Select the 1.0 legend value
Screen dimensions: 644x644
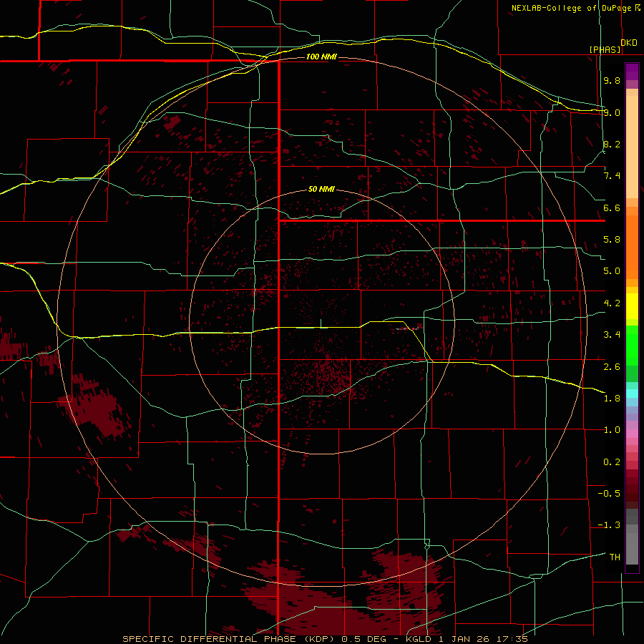coord(612,430)
